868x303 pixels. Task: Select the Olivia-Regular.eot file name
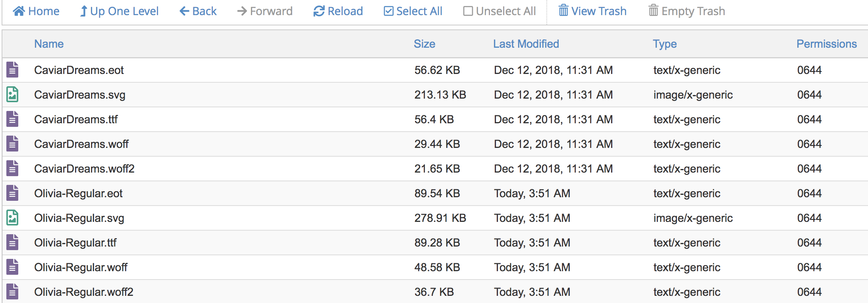click(x=78, y=194)
